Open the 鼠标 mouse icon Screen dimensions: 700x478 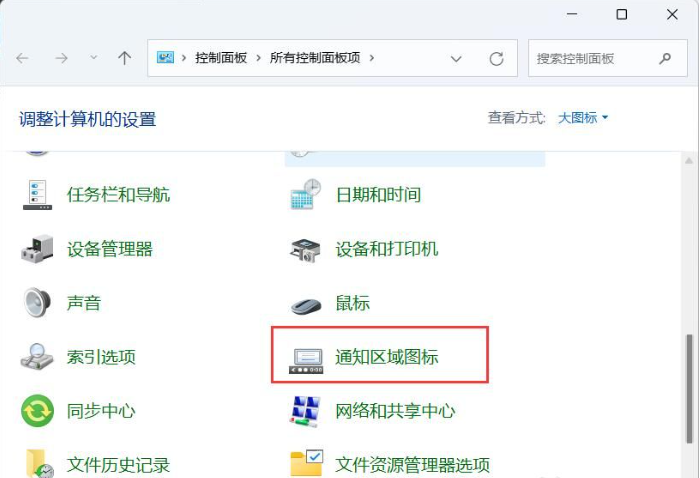(x=305, y=303)
